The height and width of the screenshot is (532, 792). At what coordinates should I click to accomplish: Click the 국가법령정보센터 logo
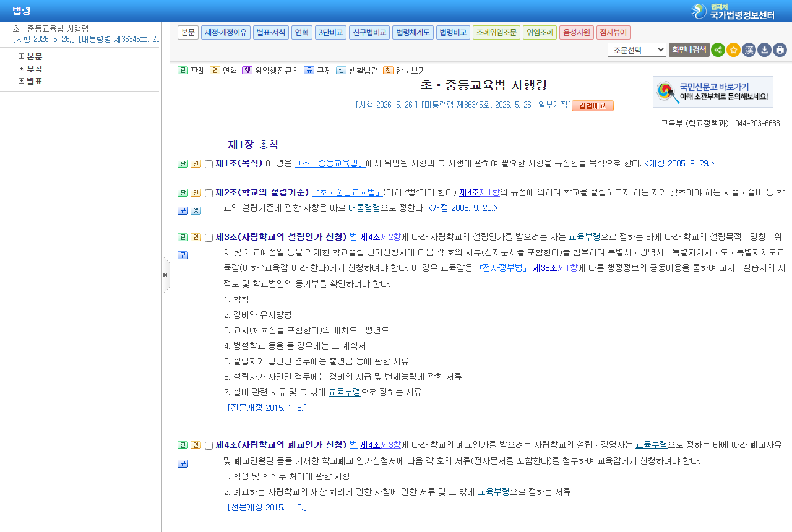(733, 11)
